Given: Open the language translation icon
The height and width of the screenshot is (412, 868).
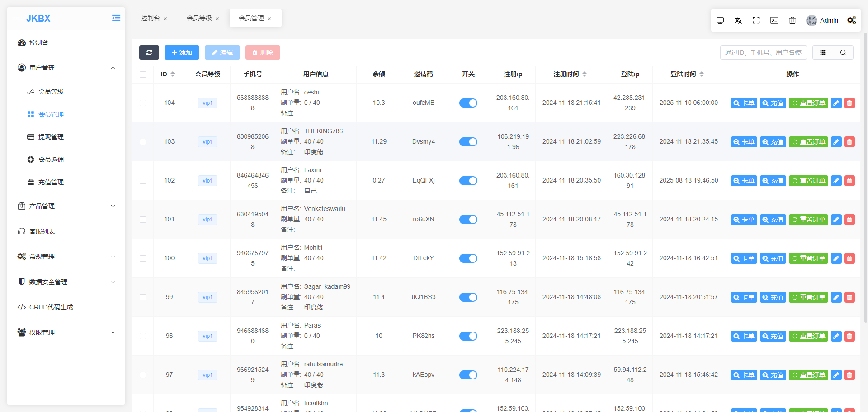Looking at the screenshot, I should point(738,20).
